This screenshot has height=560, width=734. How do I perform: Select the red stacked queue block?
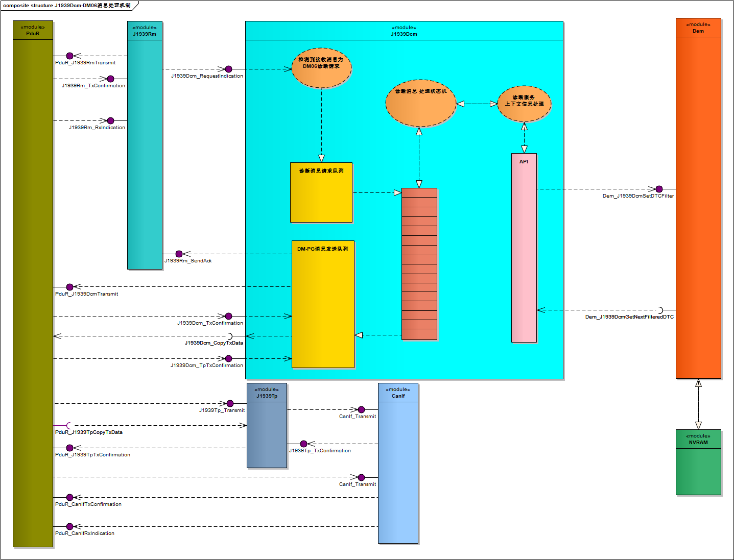pyautogui.click(x=419, y=264)
